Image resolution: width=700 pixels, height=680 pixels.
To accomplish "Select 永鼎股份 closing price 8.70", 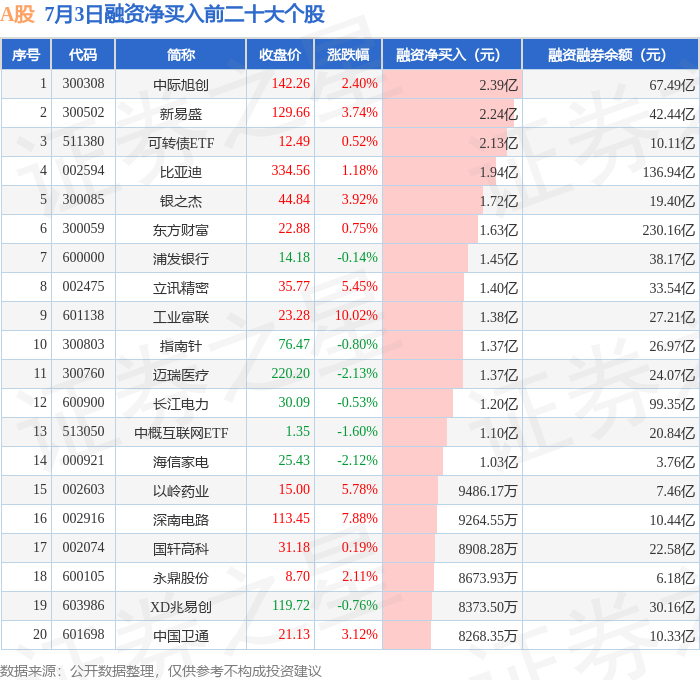I will click(297, 576).
